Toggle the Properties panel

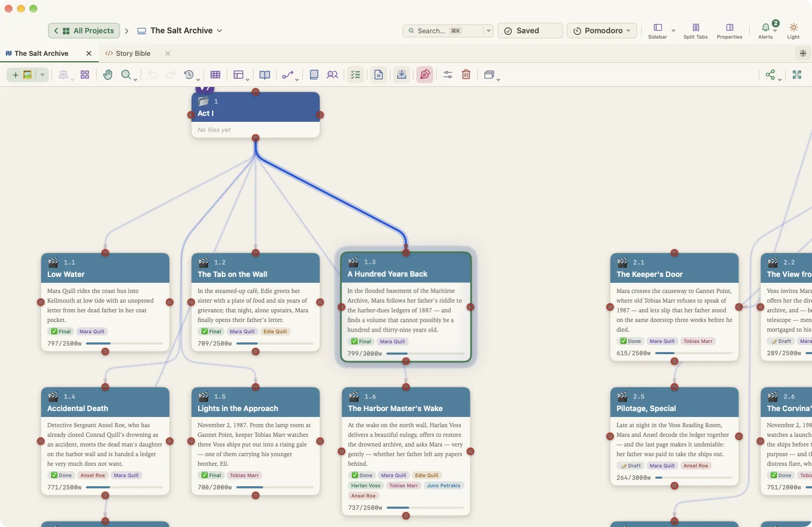click(729, 30)
